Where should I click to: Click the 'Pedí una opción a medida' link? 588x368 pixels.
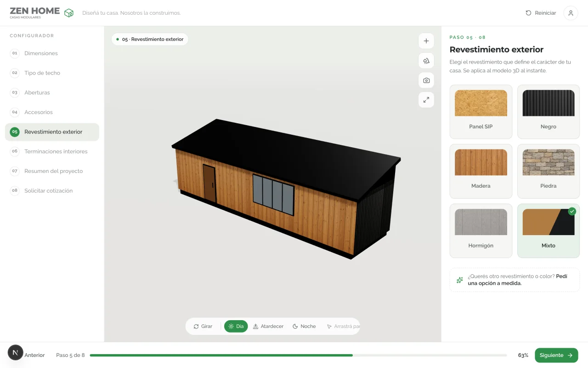[518, 280]
